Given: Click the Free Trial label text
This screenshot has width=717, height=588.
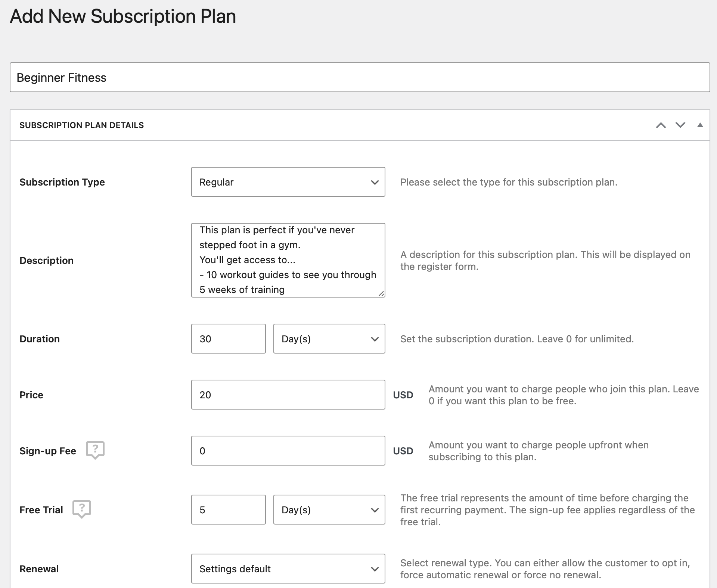Looking at the screenshot, I should [x=41, y=510].
